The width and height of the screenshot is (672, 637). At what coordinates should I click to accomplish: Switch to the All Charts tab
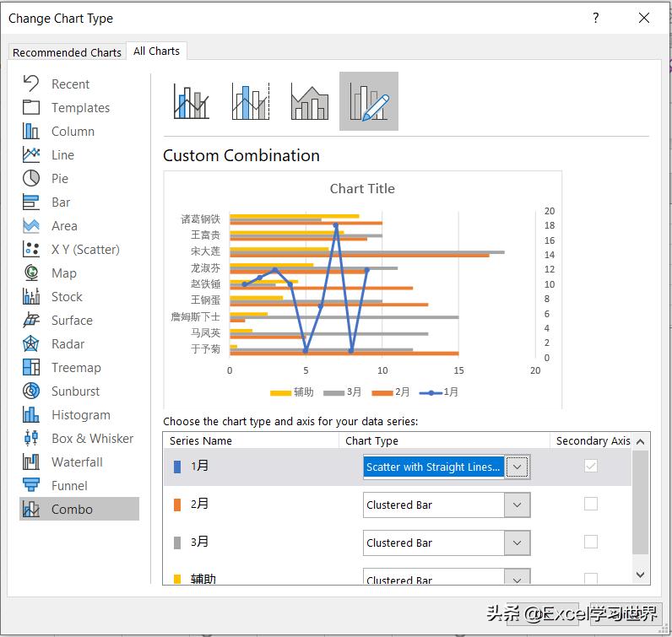pos(156,51)
